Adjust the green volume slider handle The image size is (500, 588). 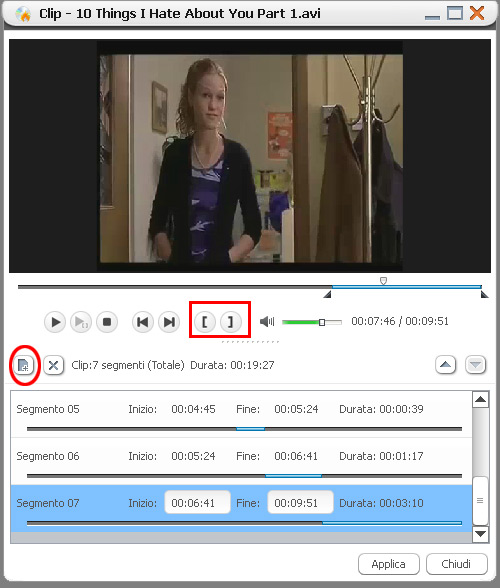tap(322, 322)
